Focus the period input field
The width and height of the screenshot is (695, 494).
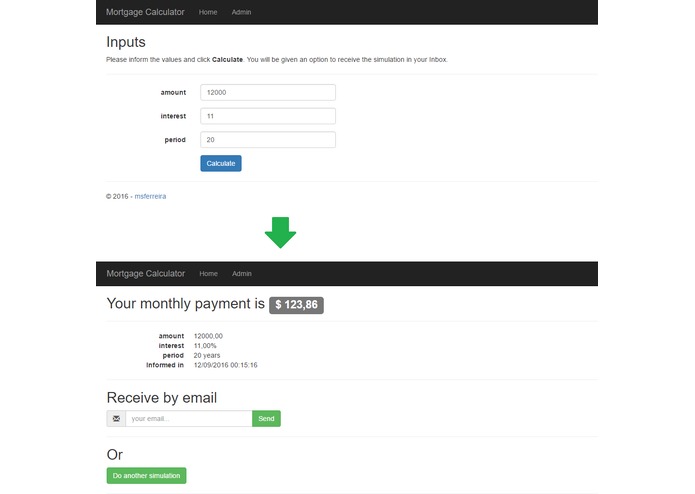tap(268, 140)
